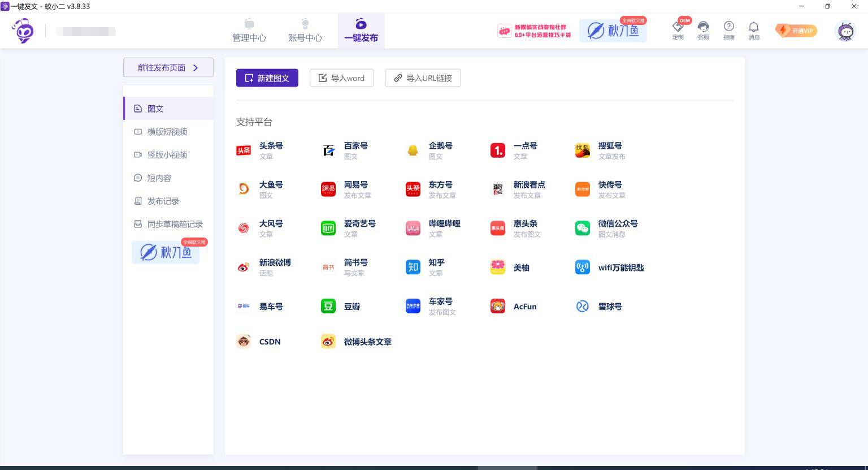Switch to 账号中心 tab
868x470 pixels.
tap(305, 31)
